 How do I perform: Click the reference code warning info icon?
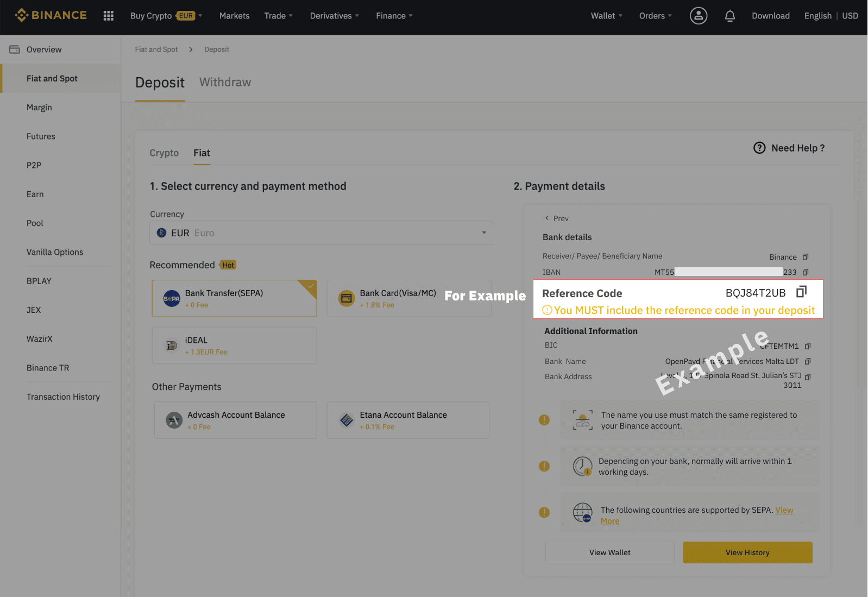[x=547, y=310]
